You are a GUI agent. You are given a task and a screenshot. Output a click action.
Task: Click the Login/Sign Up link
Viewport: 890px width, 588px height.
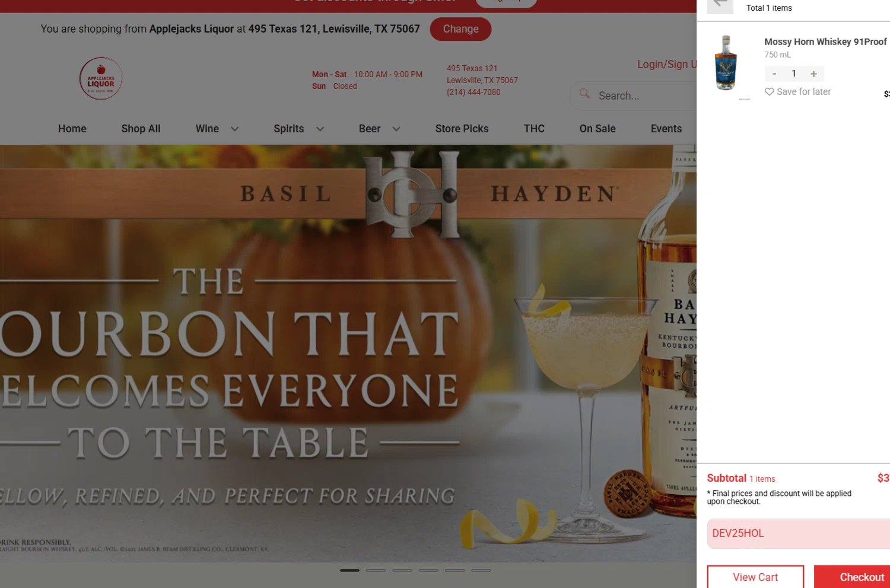tap(667, 64)
